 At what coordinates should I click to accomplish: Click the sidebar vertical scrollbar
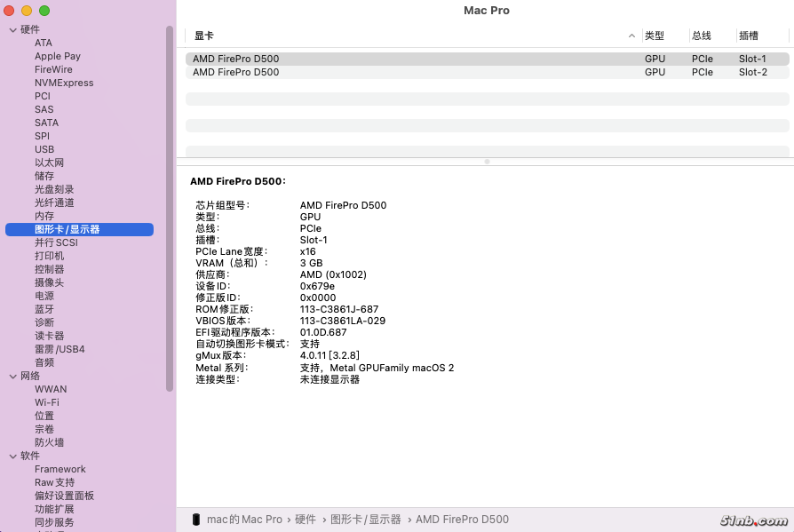(x=170, y=209)
